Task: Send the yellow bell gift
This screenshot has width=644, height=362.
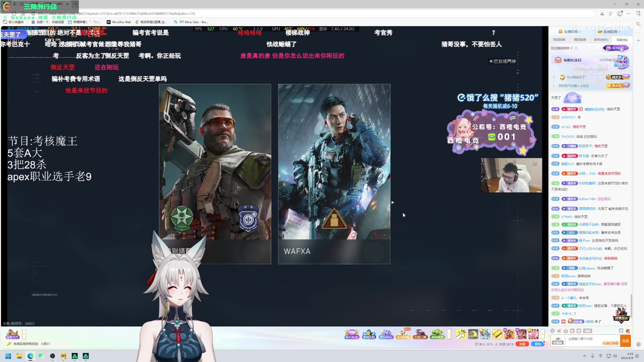Action: point(473,334)
